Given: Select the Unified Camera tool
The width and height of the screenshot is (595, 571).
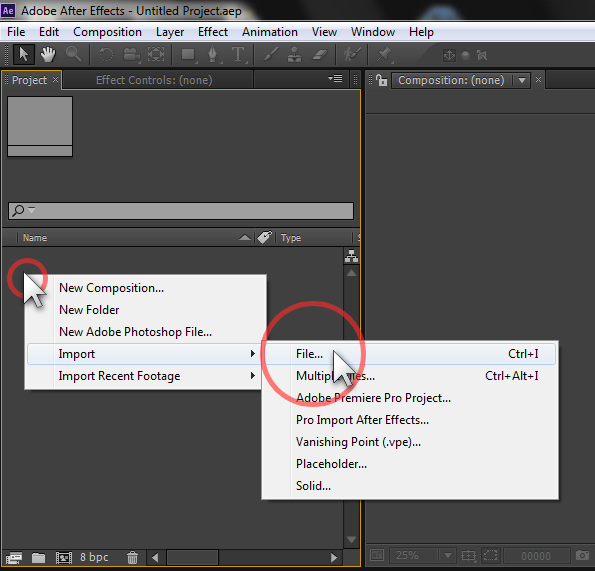Looking at the screenshot, I should point(131,55).
